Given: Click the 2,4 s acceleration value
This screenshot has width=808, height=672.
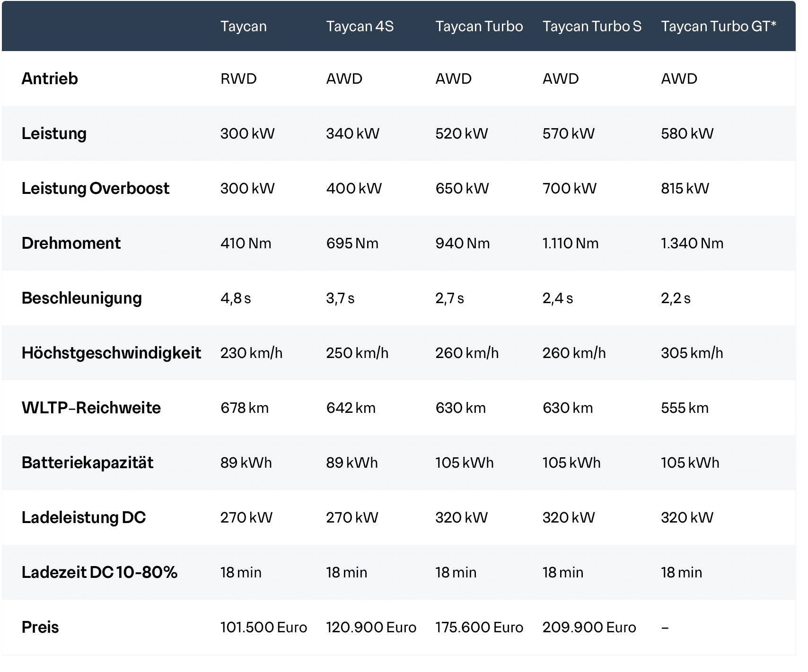Looking at the screenshot, I should (x=558, y=298).
